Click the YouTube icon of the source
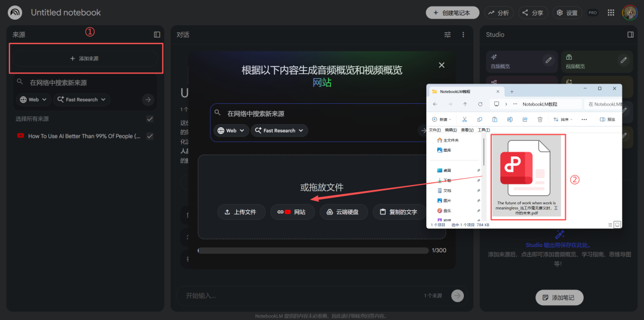 [x=20, y=136]
